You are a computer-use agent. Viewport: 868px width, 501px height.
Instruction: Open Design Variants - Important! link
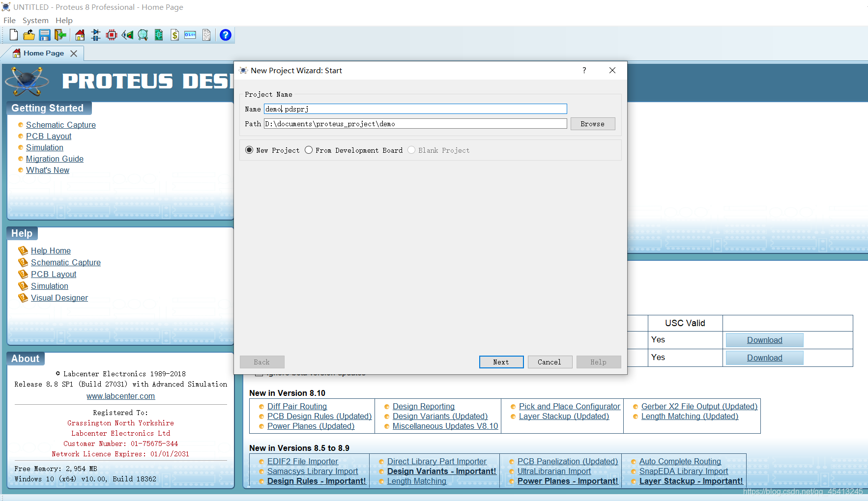(441, 471)
